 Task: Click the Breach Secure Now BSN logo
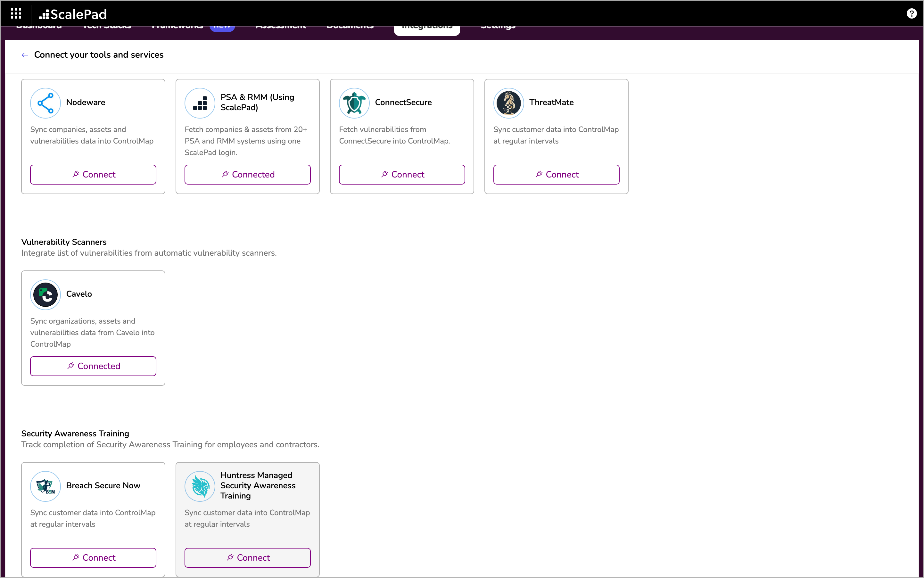[x=45, y=486]
